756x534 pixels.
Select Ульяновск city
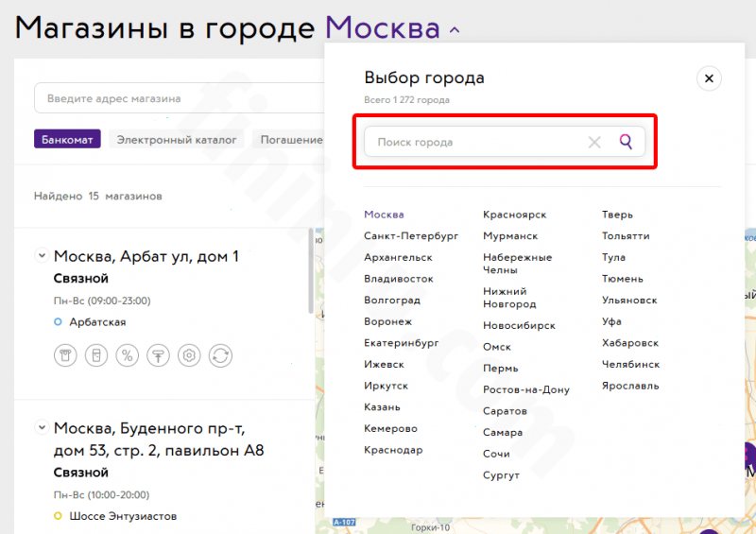pyautogui.click(x=629, y=300)
